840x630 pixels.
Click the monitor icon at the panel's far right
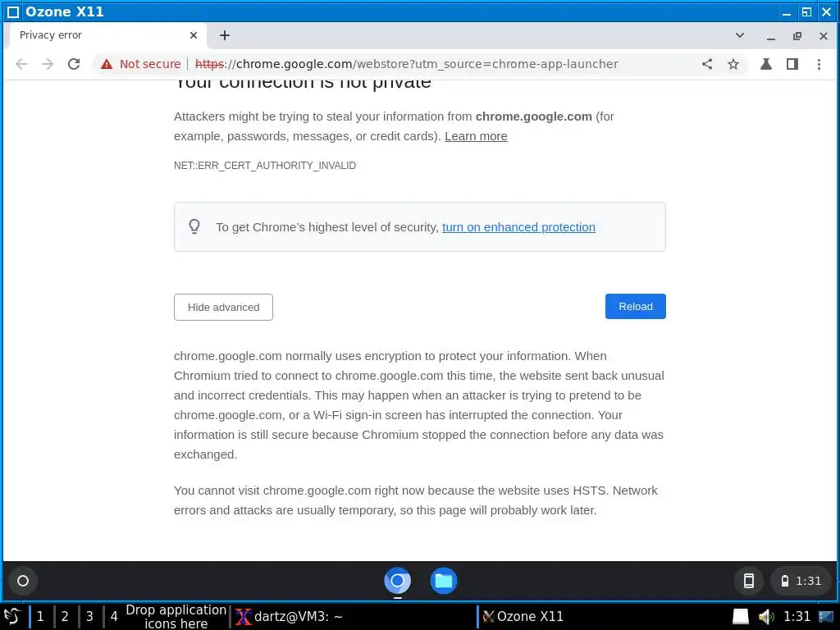826,617
